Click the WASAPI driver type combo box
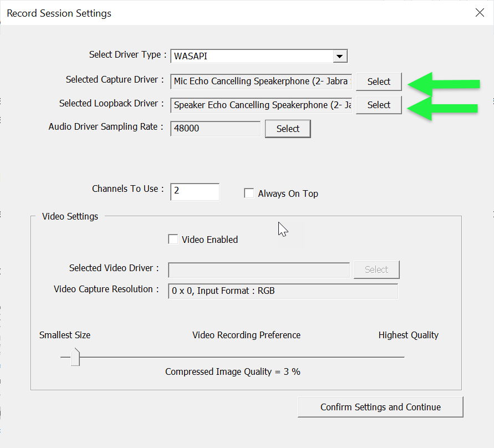Viewport: 494px width, 448px height. [259, 56]
